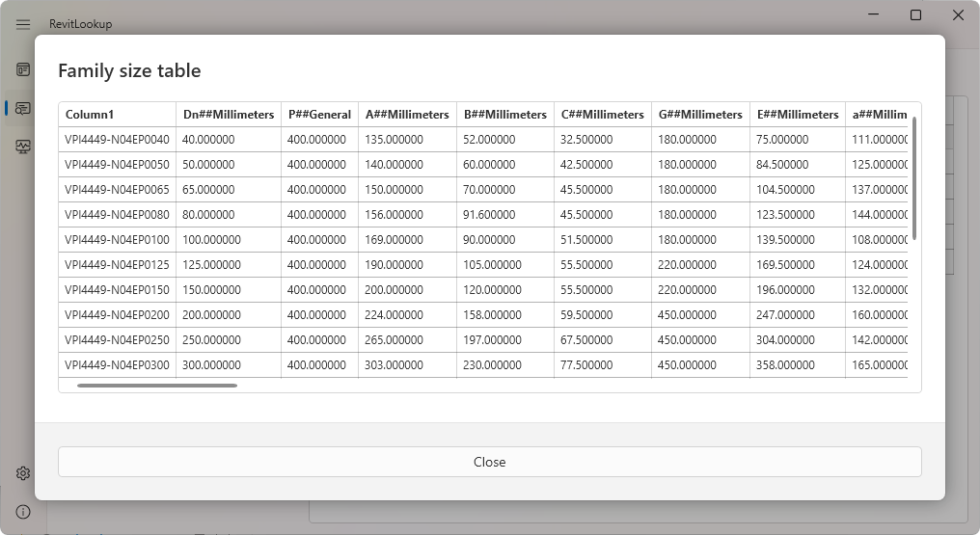980x535 pixels.
Task: Open the hamburger navigation menu
Action: click(x=23, y=24)
